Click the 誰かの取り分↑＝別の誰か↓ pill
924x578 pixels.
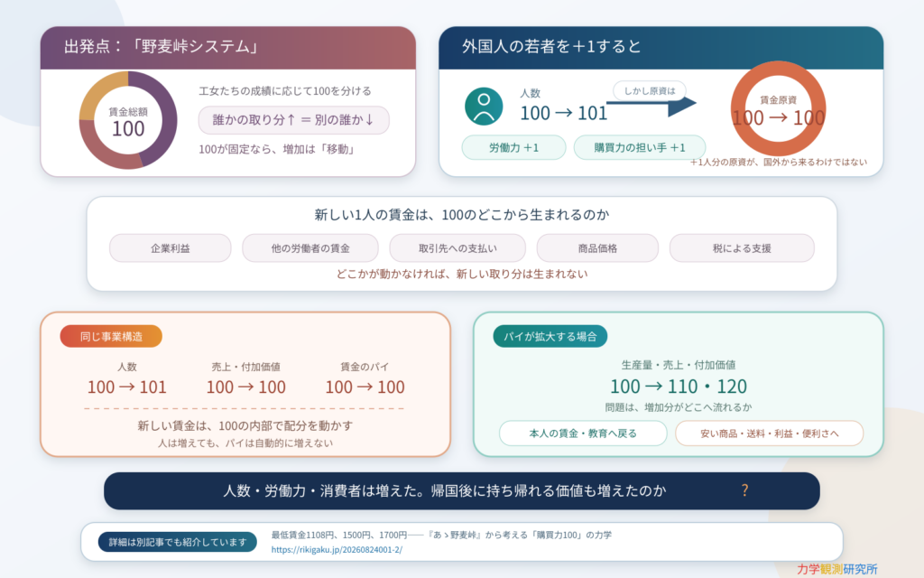(293, 120)
